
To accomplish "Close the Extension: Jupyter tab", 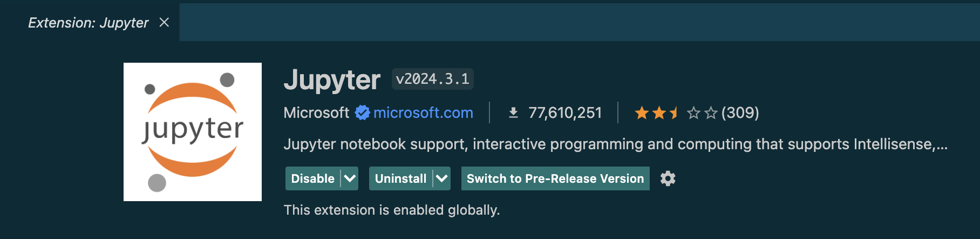I will coord(165,22).
